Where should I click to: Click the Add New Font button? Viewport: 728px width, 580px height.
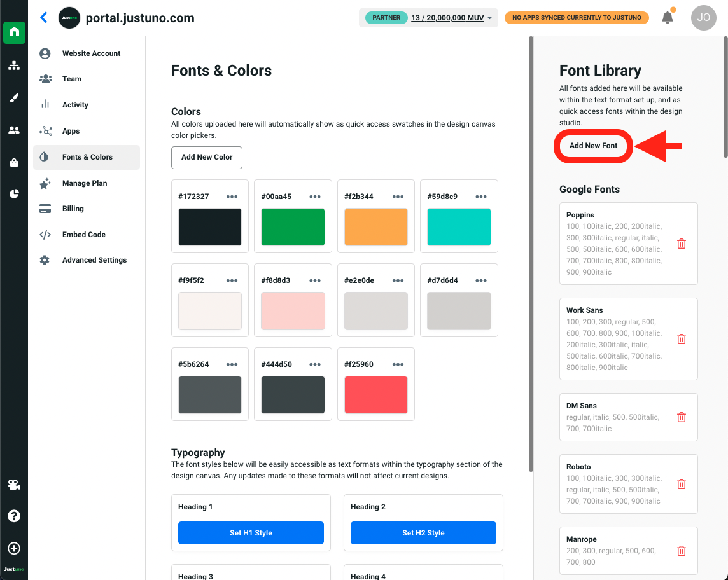point(593,146)
